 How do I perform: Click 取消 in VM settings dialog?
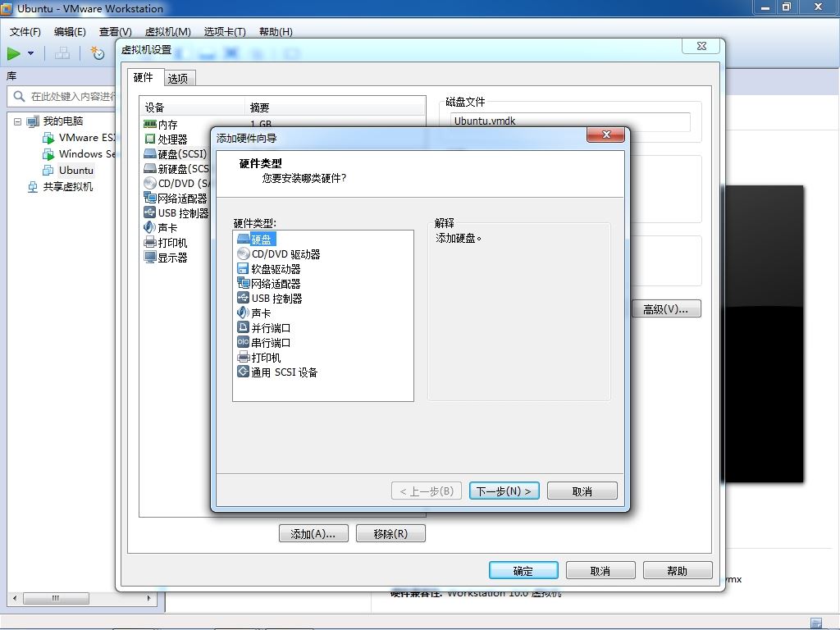click(x=600, y=571)
